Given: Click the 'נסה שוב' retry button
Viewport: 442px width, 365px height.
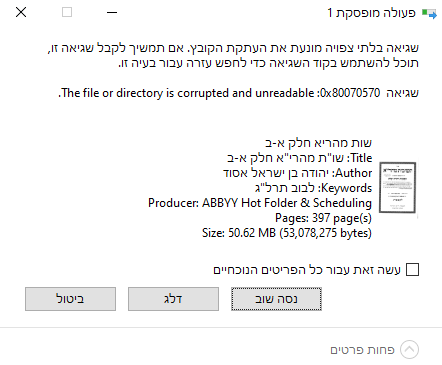Looking at the screenshot, I should coord(276,299).
